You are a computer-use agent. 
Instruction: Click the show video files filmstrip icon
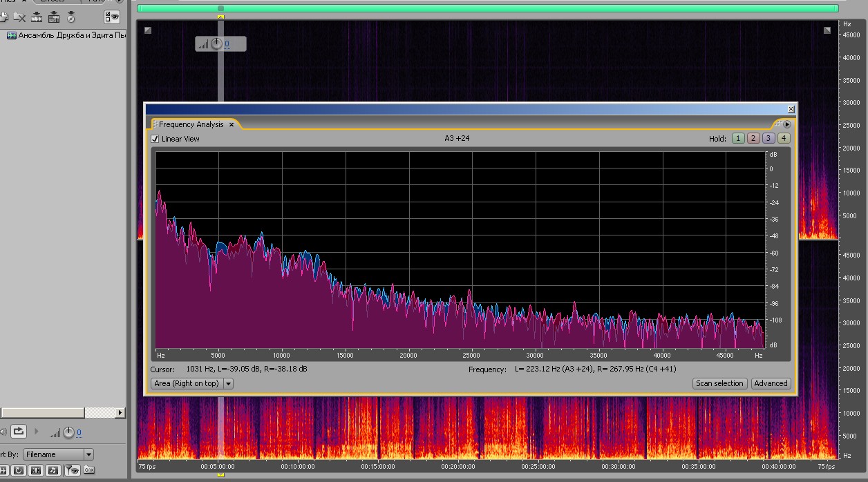click(35, 470)
